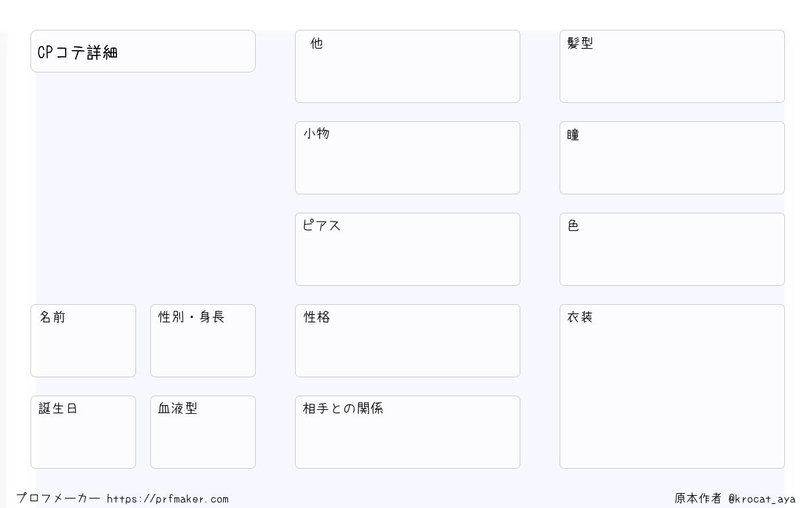Click the empty image area below title
The image size is (812, 508).
click(x=143, y=186)
